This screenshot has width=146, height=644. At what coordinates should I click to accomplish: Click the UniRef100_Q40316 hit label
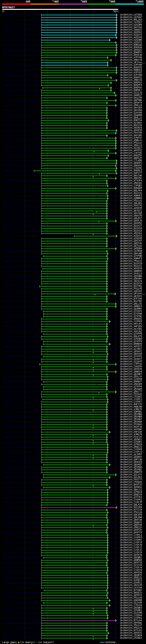[131, 27]
